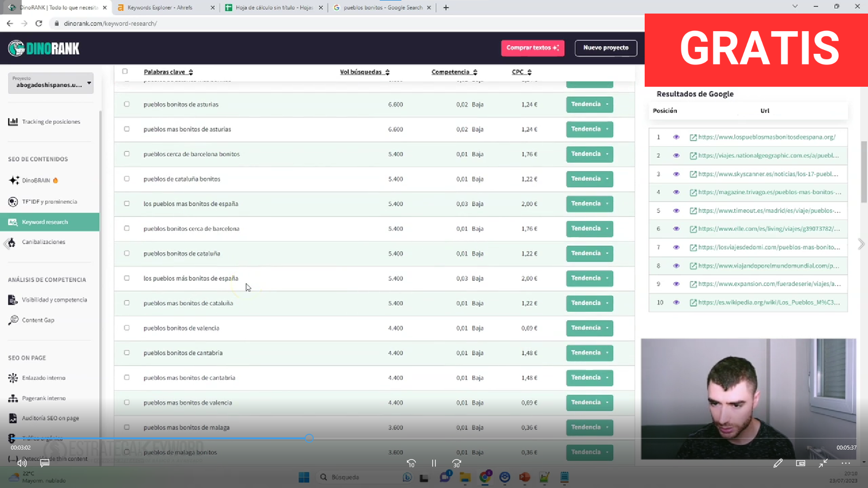868x488 pixels.
Task: Switch to Hoja de cálculo sin título tab
Action: [274, 8]
